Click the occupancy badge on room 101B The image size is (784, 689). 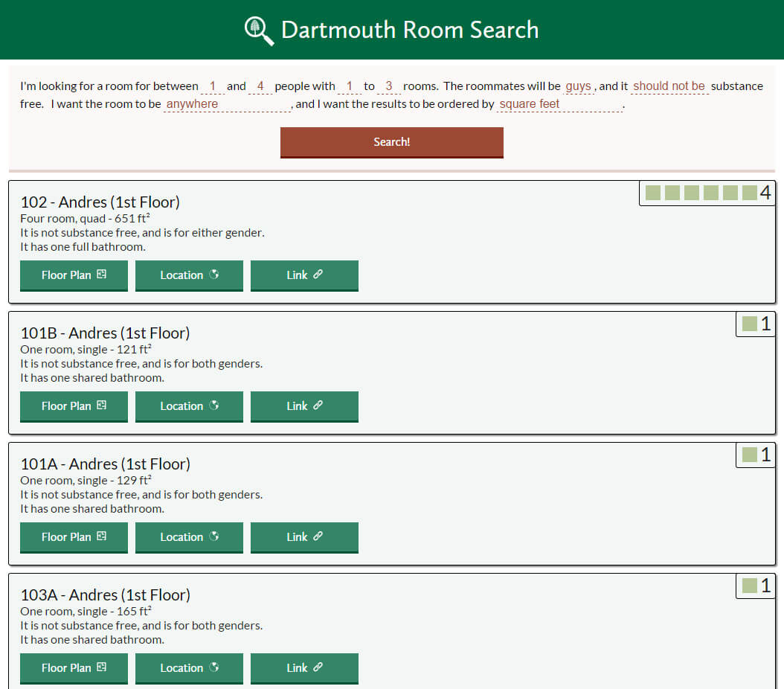point(756,324)
